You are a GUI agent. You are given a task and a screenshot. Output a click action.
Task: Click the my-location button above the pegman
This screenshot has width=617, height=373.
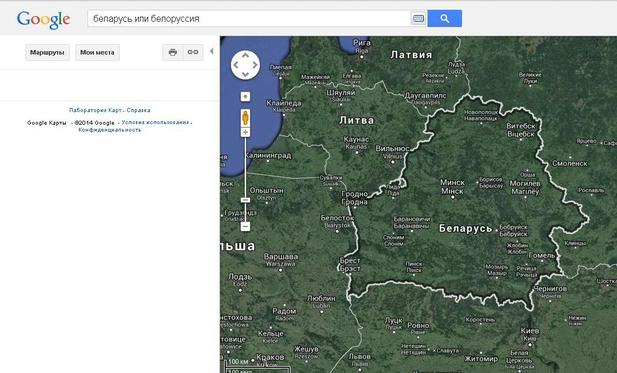click(x=245, y=96)
